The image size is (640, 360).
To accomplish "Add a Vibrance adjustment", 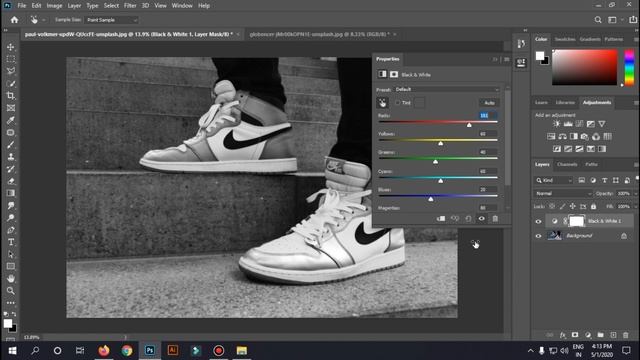I will (602, 124).
